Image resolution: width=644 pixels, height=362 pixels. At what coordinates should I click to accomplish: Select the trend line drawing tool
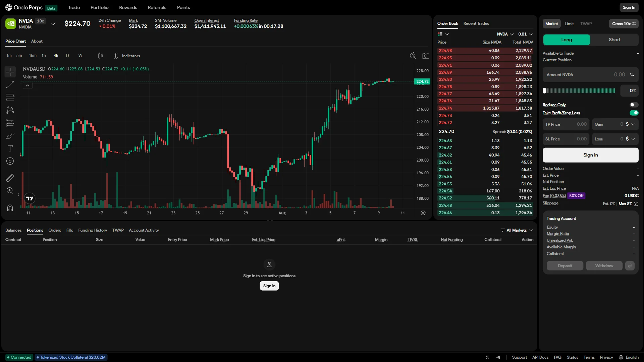click(10, 84)
